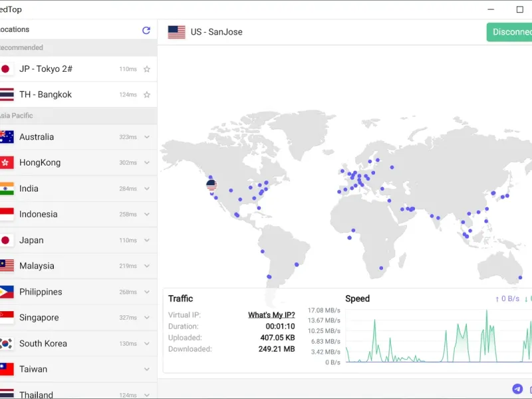Click the Disconnect button
532x399 pixels.
tap(509, 32)
